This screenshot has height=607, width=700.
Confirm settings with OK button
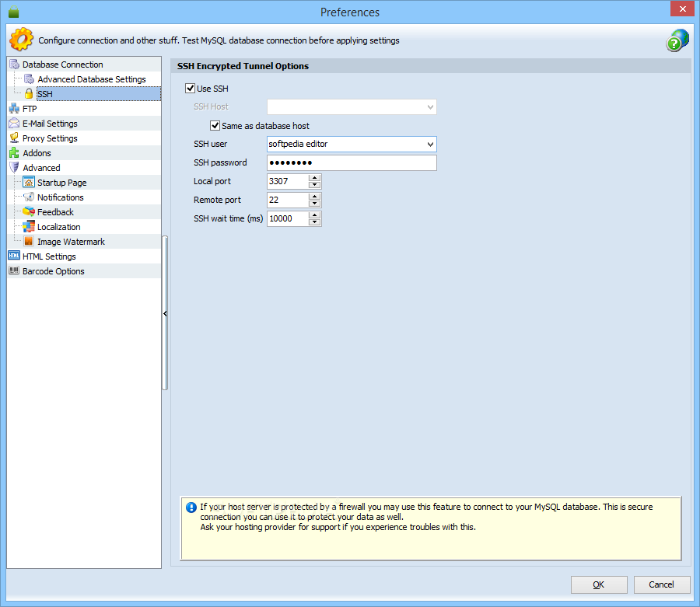pyautogui.click(x=599, y=584)
